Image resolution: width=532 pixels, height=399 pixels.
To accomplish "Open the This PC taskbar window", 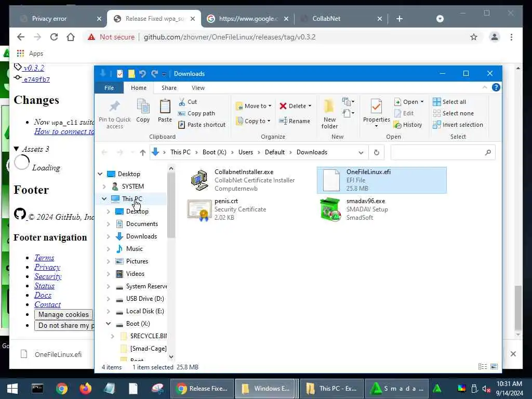I will (331, 389).
